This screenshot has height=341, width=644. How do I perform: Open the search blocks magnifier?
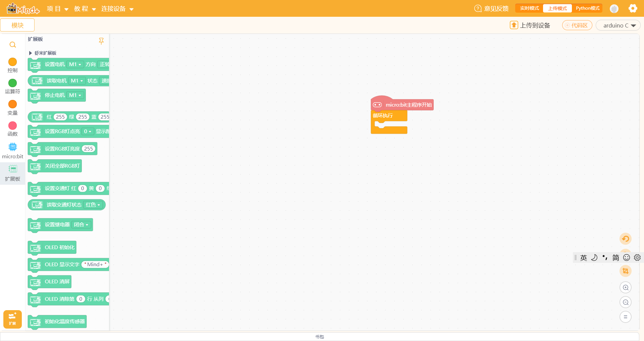(x=13, y=45)
